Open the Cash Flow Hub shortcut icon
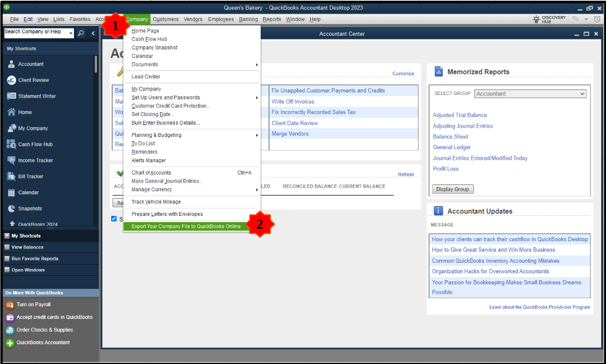The width and height of the screenshot is (606, 364). (x=11, y=144)
